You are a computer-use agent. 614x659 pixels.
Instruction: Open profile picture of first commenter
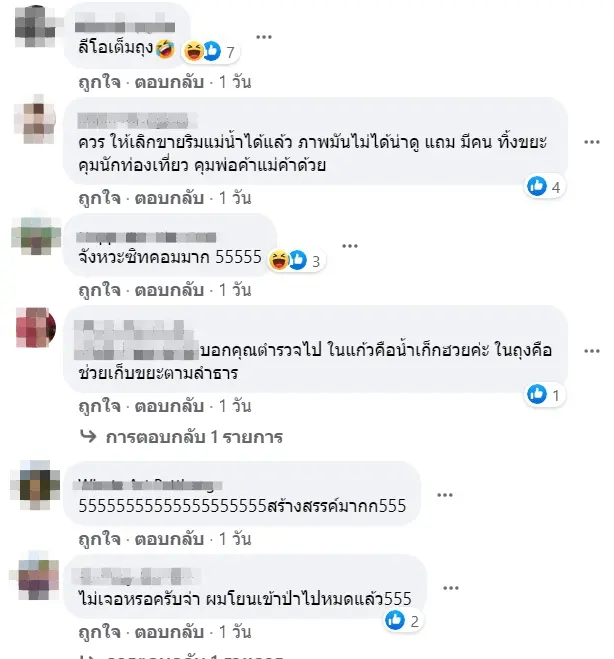pyautogui.click(x=35, y=26)
